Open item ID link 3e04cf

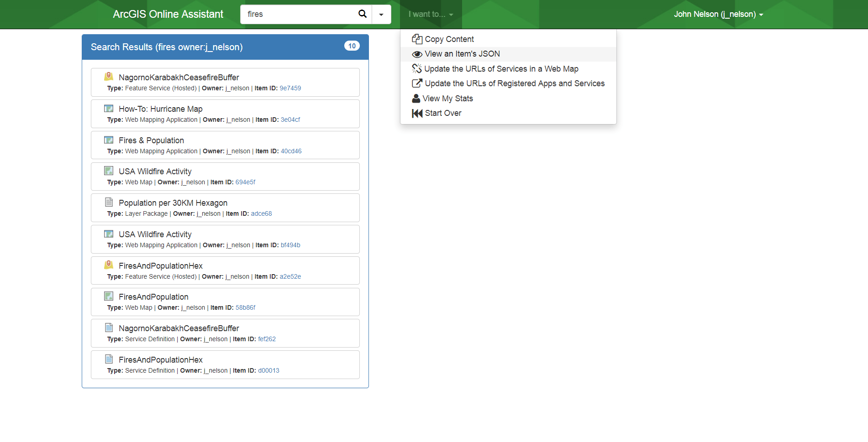(290, 120)
